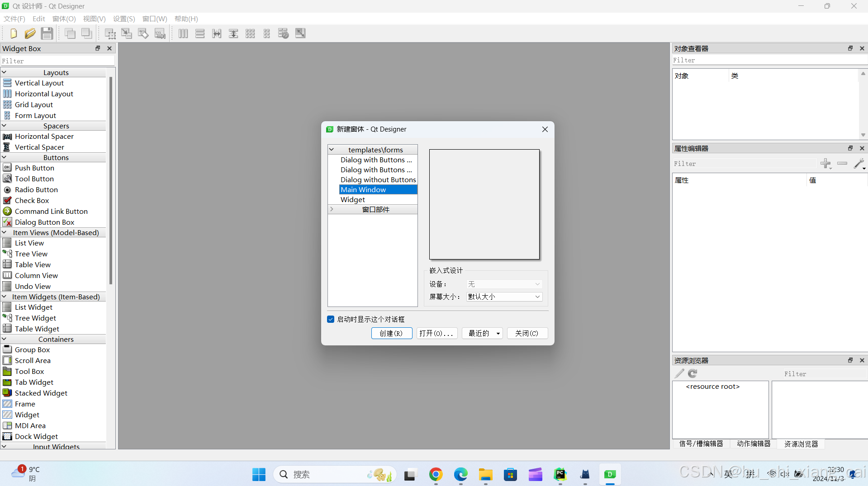Open the 最近的 dropdown button
Viewport: 868px width, 486px height.
tap(482, 333)
